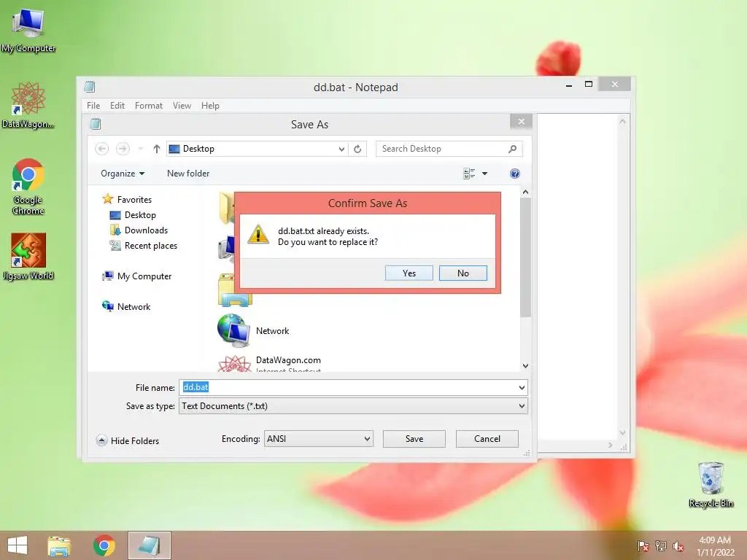Open the network tray icon
Screen dimensions: 747x560
pyautogui.click(x=661, y=546)
